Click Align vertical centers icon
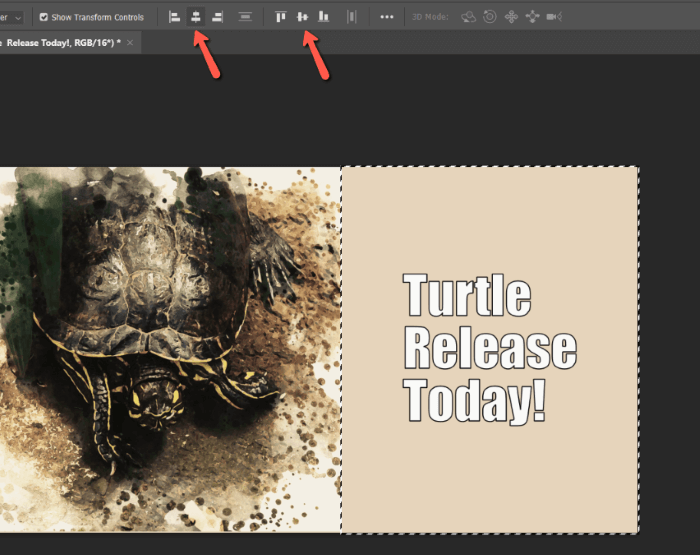Screen dimensions: 700x555 pyautogui.click(x=302, y=17)
